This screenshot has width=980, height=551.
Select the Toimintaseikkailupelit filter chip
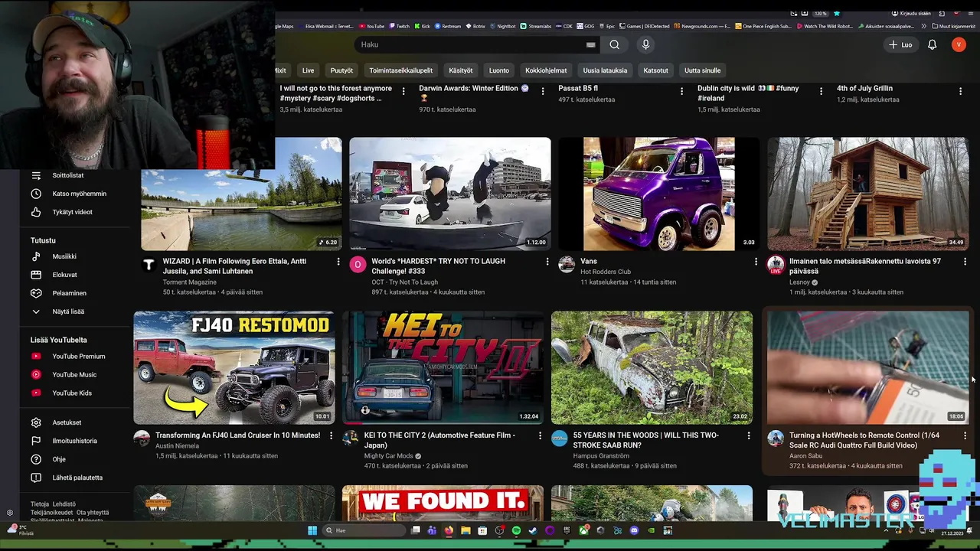point(400,70)
